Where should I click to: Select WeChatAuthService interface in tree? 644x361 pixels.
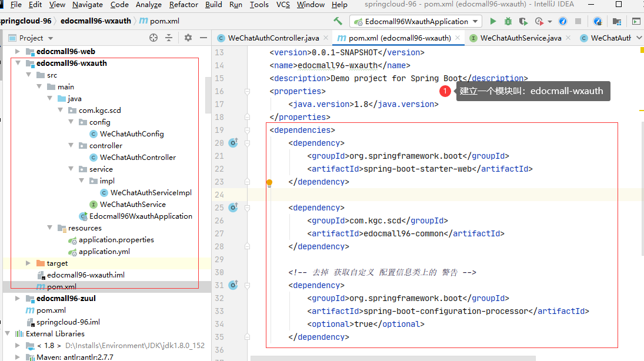pyautogui.click(x=133, y=204)
